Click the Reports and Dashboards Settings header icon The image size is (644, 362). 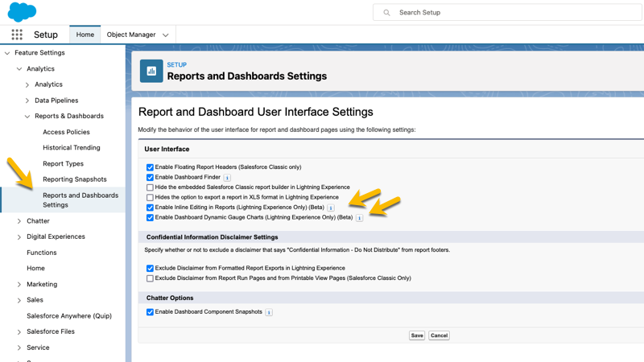[x=151, y=71]
